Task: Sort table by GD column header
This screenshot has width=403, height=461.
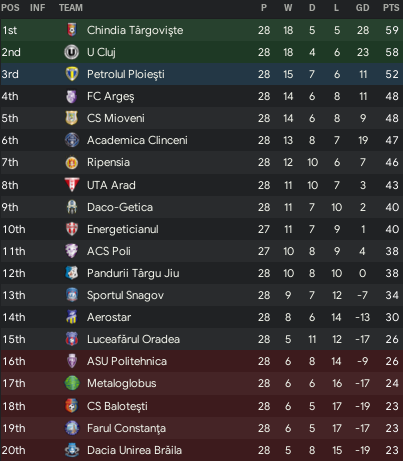Action: (x=362, y=8)
